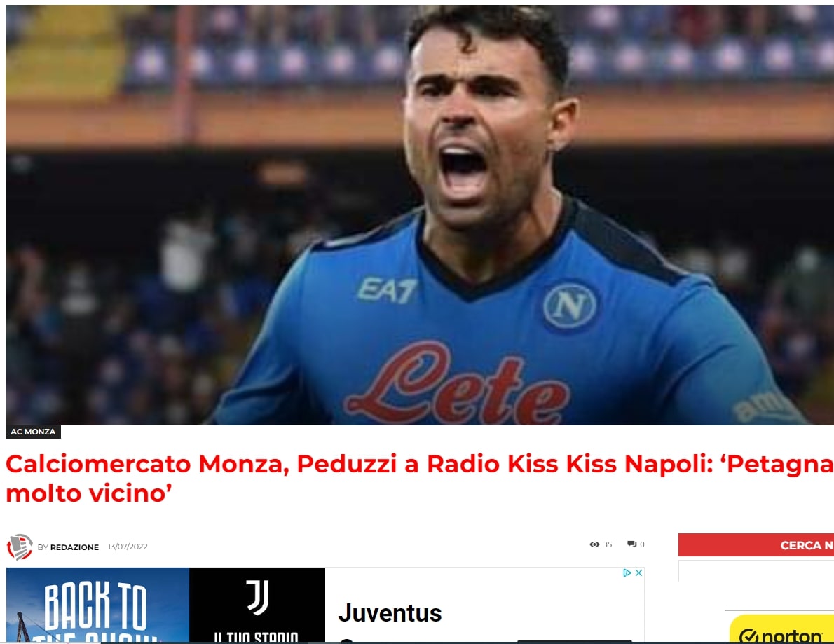The height and width of the screenshot is (644, 834).
Task: Open the REDAZIONE author link
Action: [74, 547]
